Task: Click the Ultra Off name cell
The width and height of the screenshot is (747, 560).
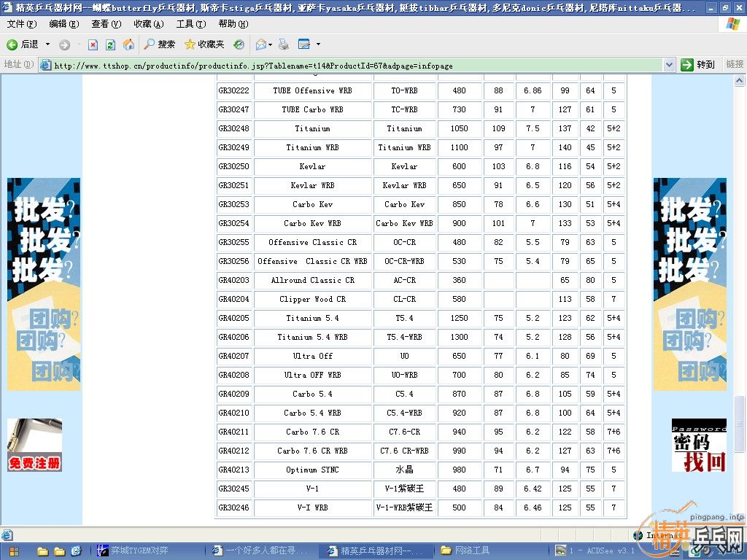Action: point(312,356)
